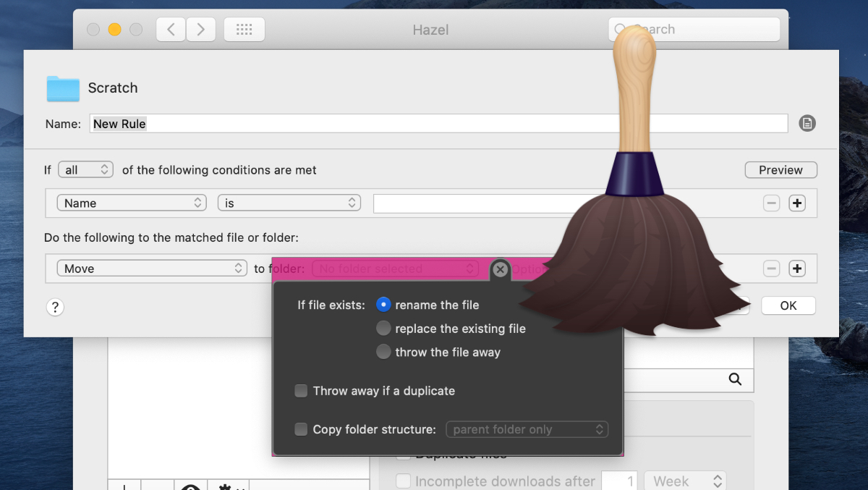
Task: Add a new condition with plus button
Action: [x=796, y=203]
